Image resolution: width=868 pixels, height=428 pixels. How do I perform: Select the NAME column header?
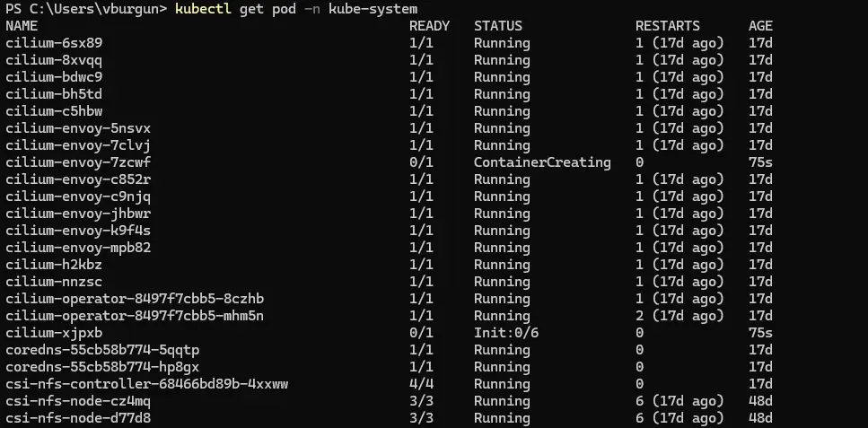click(22, 26)
